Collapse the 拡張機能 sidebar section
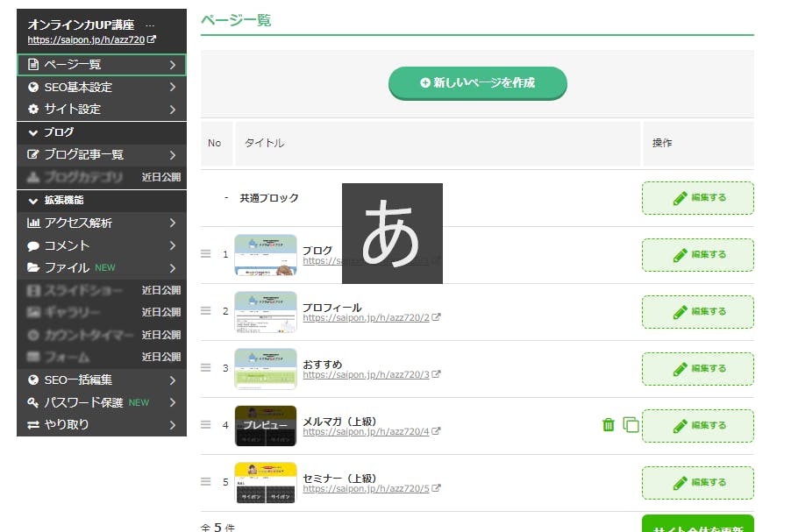791x532 pixels. (x=33, y=201)
